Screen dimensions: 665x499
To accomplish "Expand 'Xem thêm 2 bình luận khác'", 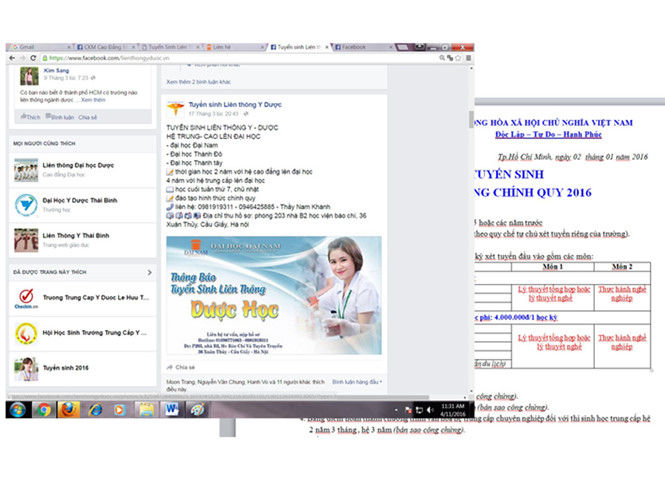I will [202, 80].
